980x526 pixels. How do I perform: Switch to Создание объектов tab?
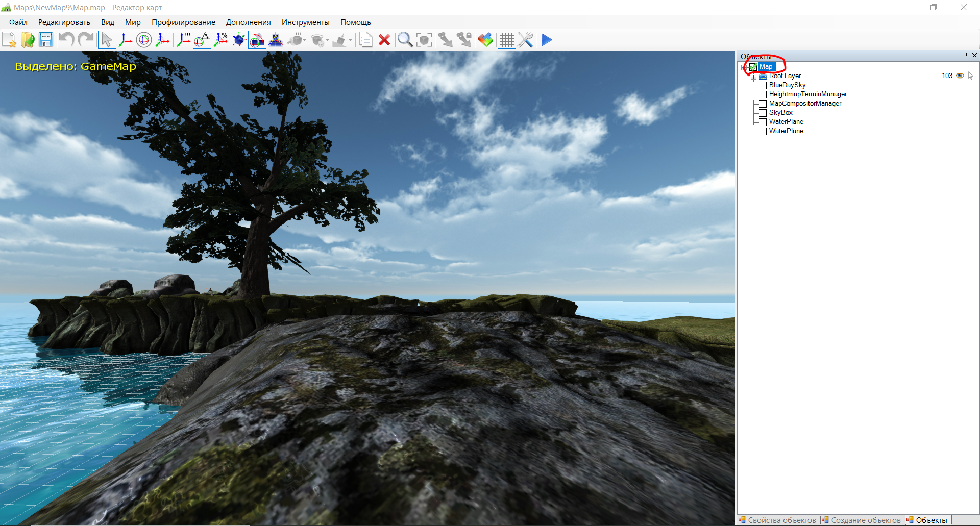point(862,520)
